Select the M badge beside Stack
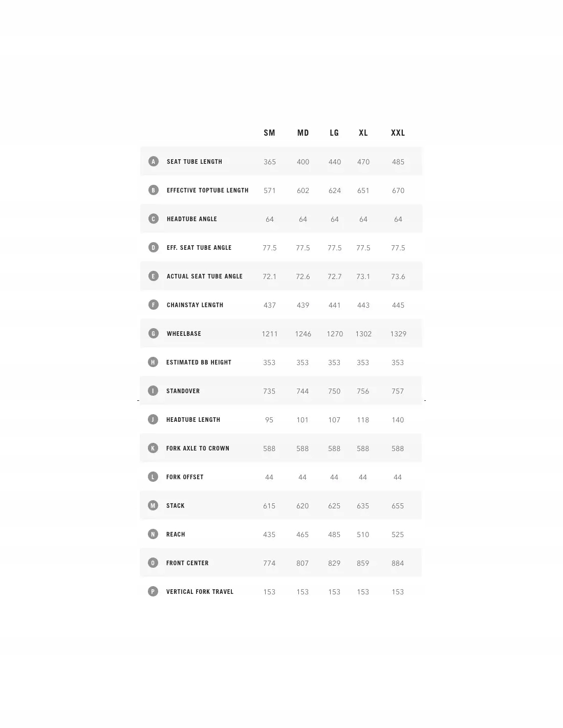Viewport: 563px width, 728px height. pos(153,505)
